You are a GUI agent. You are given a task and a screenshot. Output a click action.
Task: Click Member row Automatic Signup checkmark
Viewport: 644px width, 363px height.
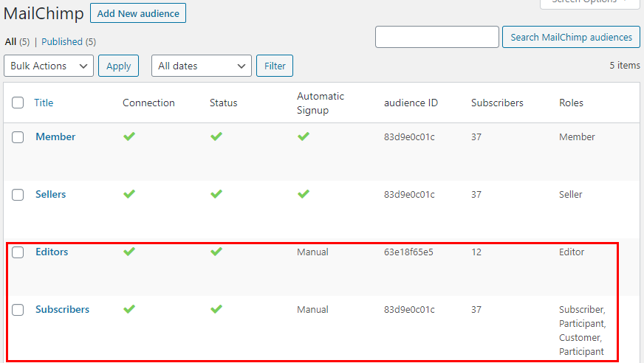[304, 136]
